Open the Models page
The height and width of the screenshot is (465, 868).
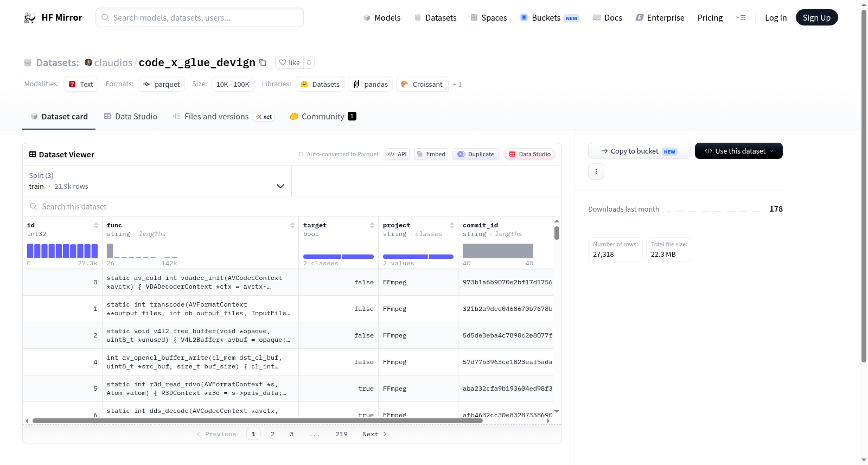pos(382,17)
